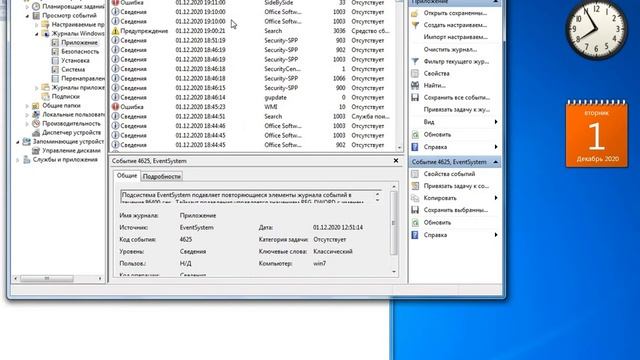Open Управление дисками in the tree

coord(71,150)
